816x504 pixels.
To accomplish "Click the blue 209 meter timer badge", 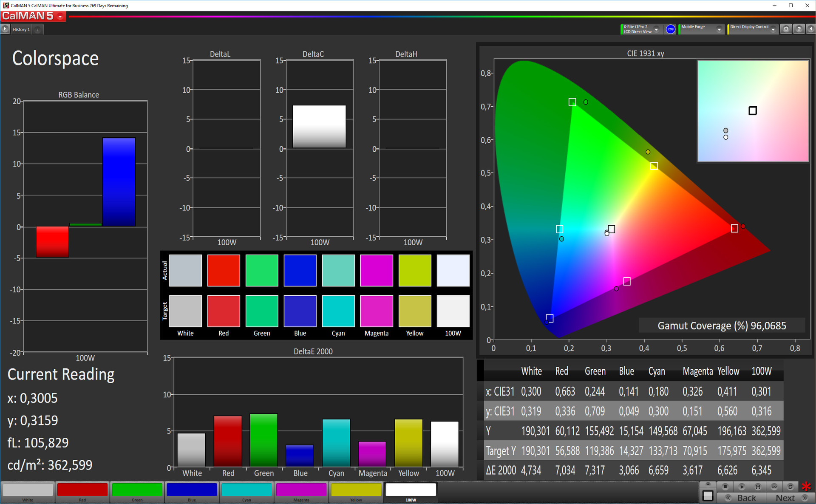I will (671, 29).
